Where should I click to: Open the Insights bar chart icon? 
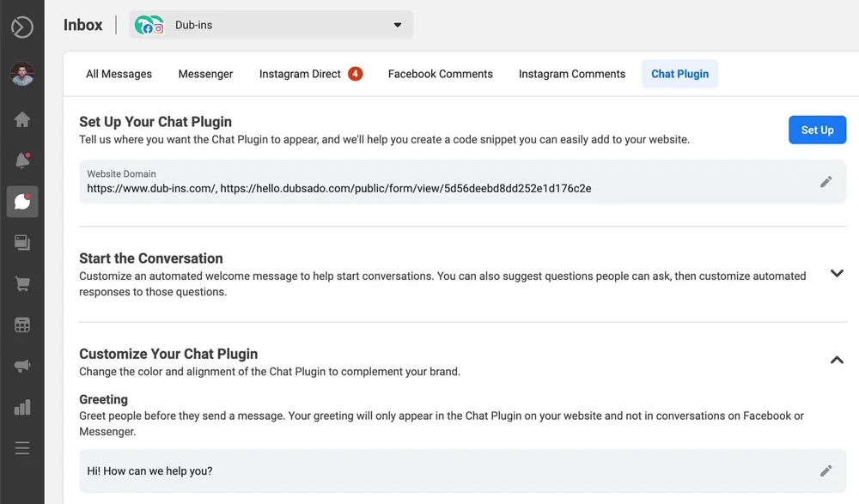coord(22,407)
